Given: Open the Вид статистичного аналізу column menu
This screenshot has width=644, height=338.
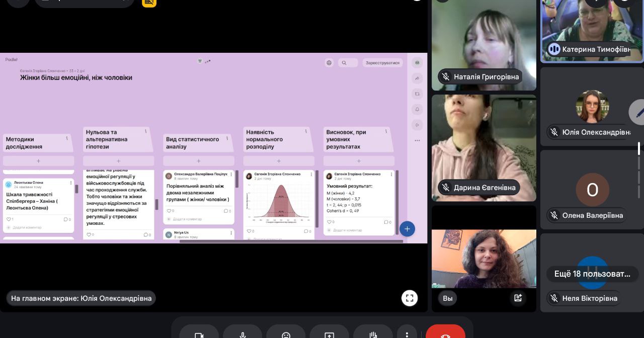Looking at the screenshot, I should click(227, 138).
